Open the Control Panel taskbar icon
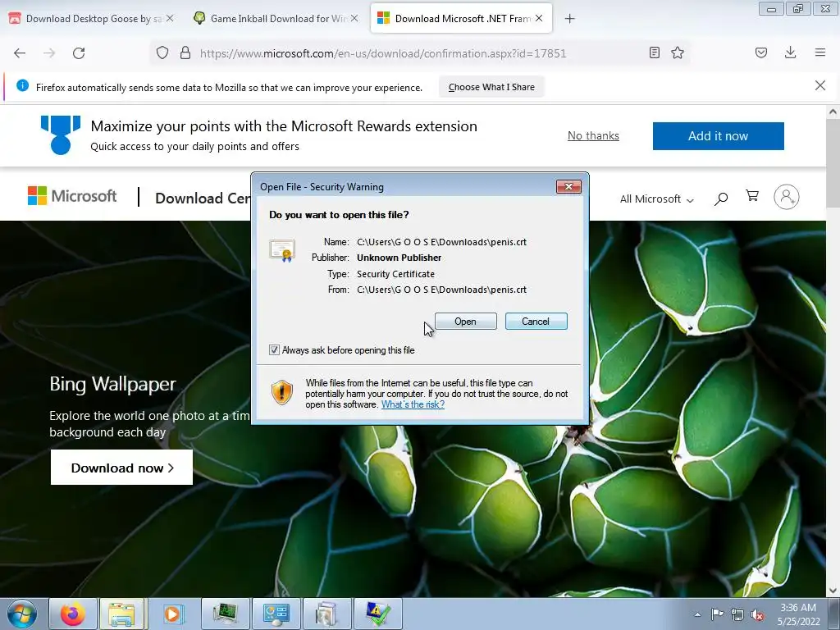 276,614
